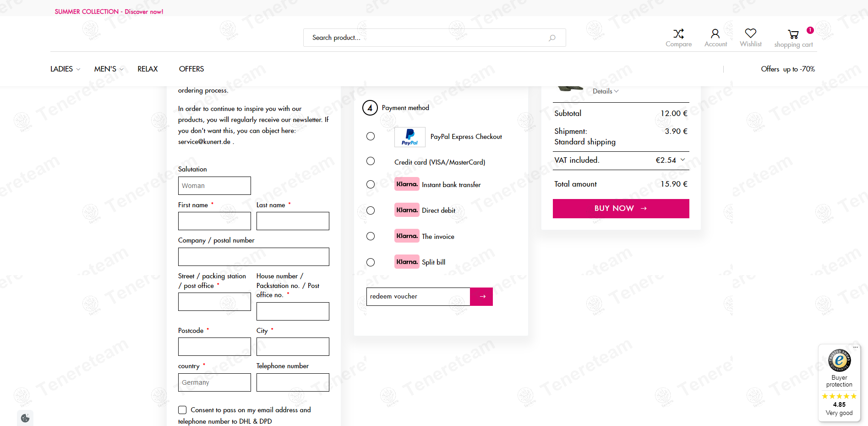
Task: Go to the OFFERS menu item
Action: (x=191, y=69)
